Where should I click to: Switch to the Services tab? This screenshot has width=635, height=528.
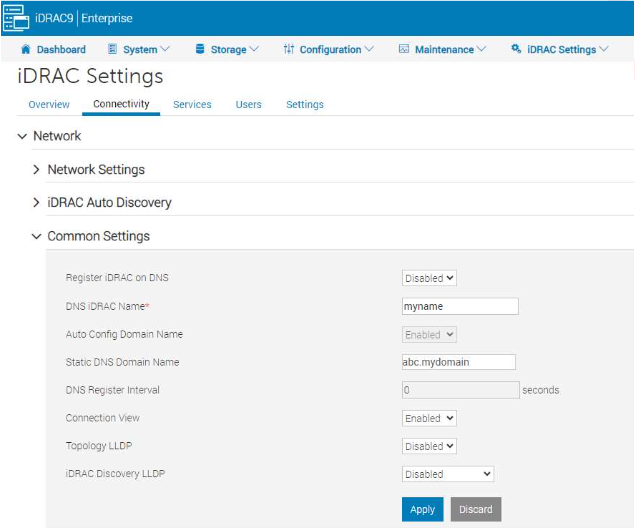click(191, 104)
